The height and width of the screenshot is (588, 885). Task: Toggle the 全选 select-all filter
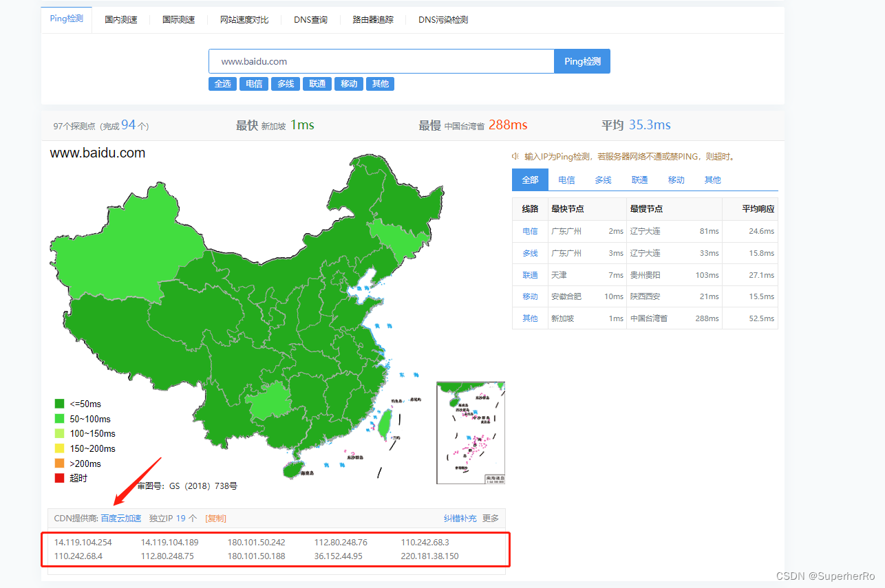[222, 83]
